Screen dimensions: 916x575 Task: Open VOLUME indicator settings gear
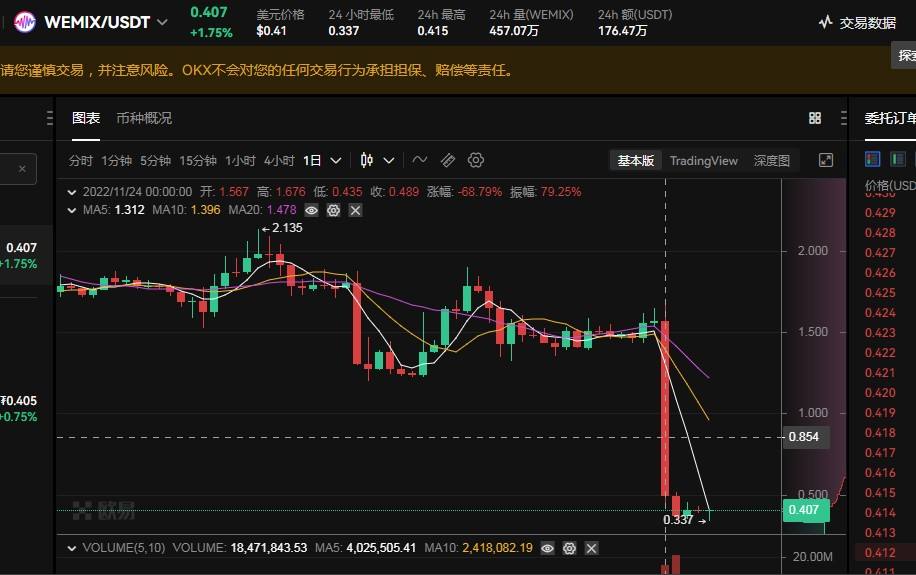coord(570,549)
